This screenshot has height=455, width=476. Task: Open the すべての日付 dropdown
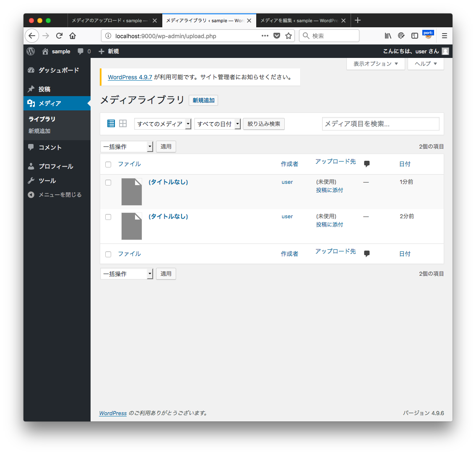pyautogui.click(x=217, y=123)
